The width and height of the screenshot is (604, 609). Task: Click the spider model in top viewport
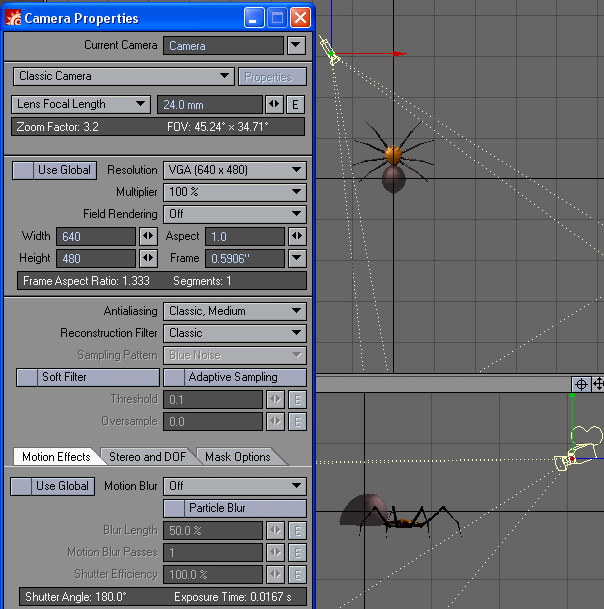(x=394, y=160)
